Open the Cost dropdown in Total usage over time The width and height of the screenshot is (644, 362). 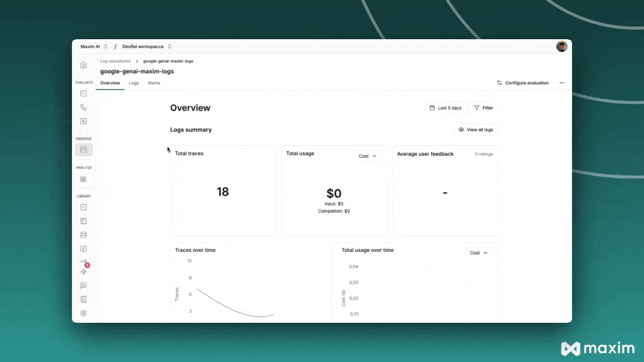click(479, 253)
